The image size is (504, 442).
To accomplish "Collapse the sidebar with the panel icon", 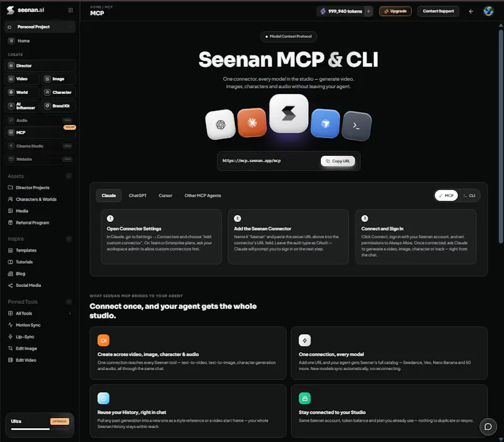I will click(x=71, y=10).
